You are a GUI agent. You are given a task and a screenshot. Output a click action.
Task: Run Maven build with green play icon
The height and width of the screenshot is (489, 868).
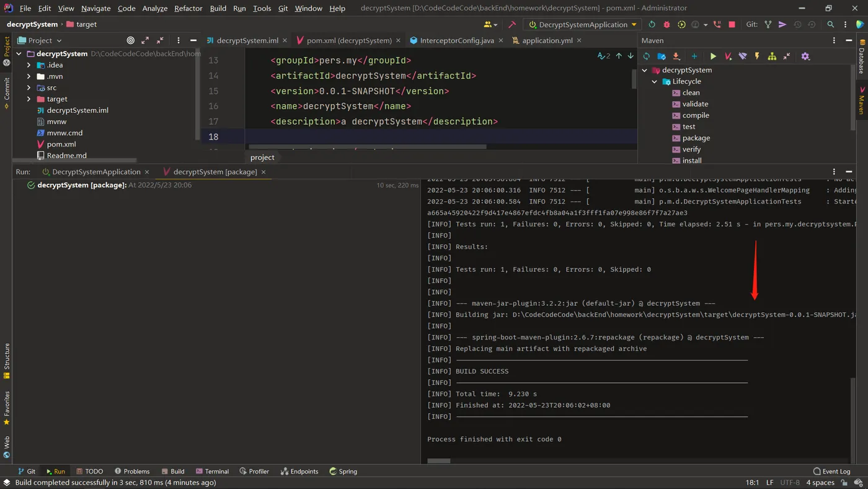pos(713,56)
